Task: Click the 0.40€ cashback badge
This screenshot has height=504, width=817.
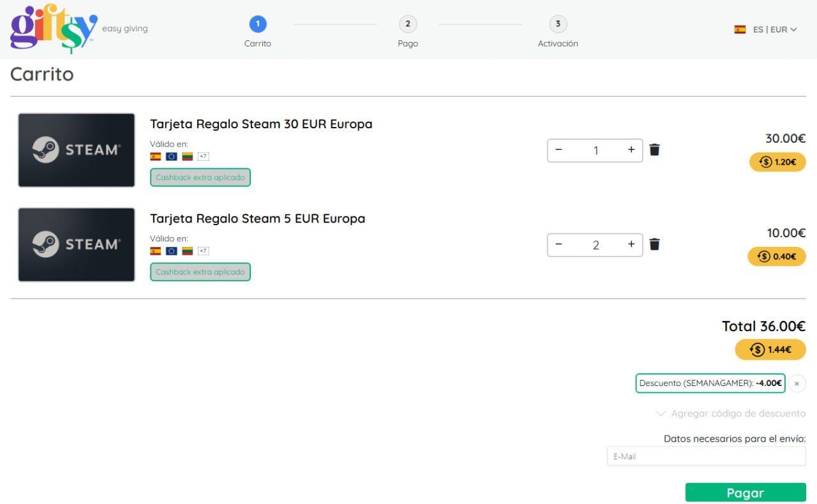Action: [777, 256]
